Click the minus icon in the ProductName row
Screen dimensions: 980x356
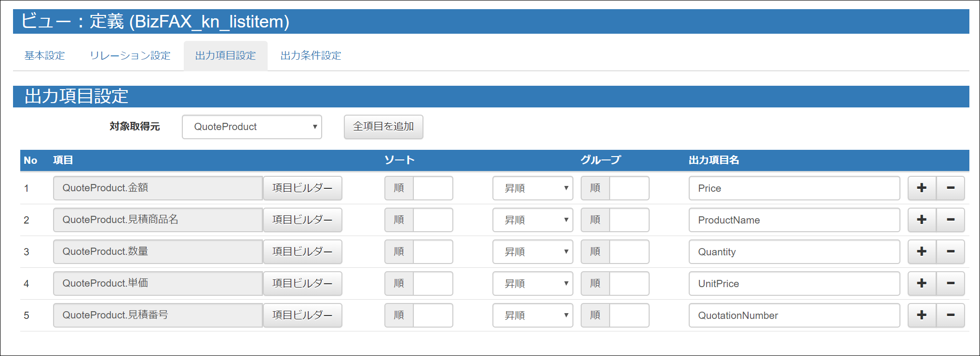coord(950,220)
